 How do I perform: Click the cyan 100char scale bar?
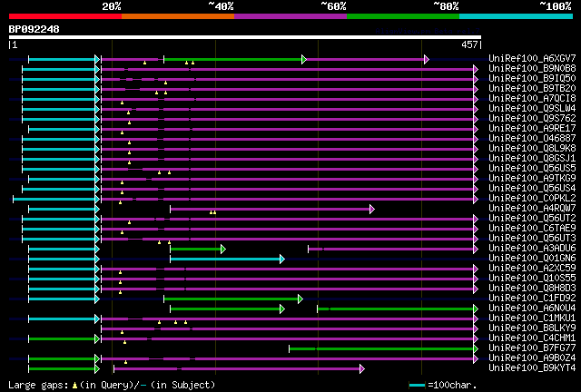pyautogui.click(x=417, y=386)
